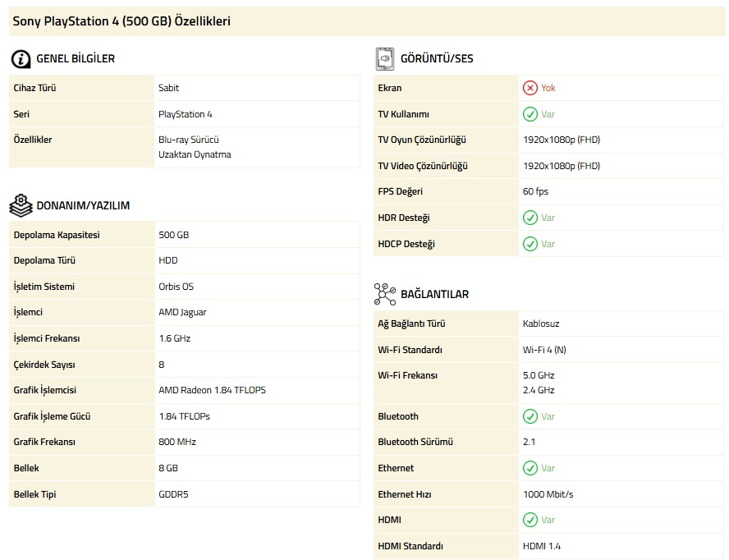This screenshot has width=729, height=560.
Task: Click the Orbis OS operating system value
Action: click(176, 287)
